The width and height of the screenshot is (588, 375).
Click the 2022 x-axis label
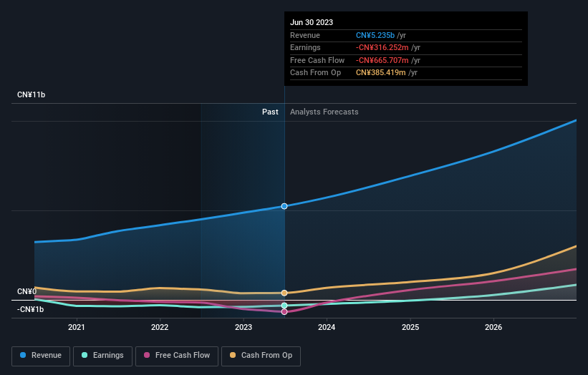click(160, 327)
